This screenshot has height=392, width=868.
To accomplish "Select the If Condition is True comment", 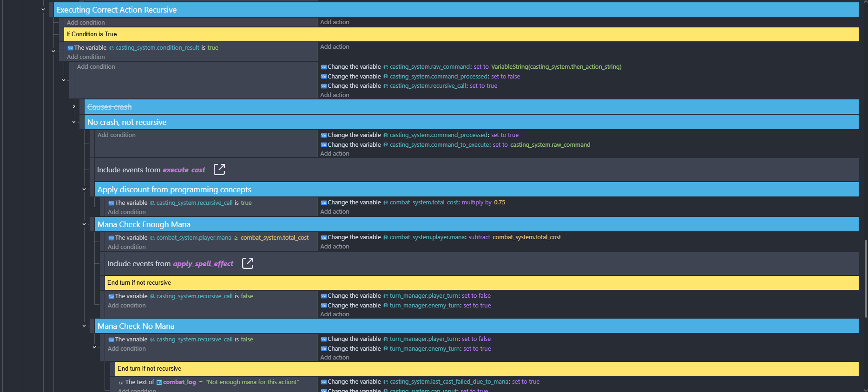I will click(92, 34).
